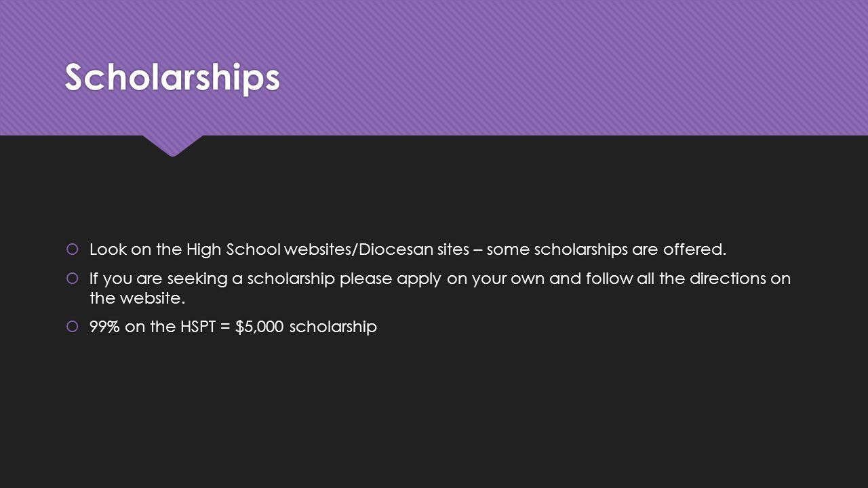Click the word "scholarship" after $5,000

pyautogui.click(x=333, y=327)
